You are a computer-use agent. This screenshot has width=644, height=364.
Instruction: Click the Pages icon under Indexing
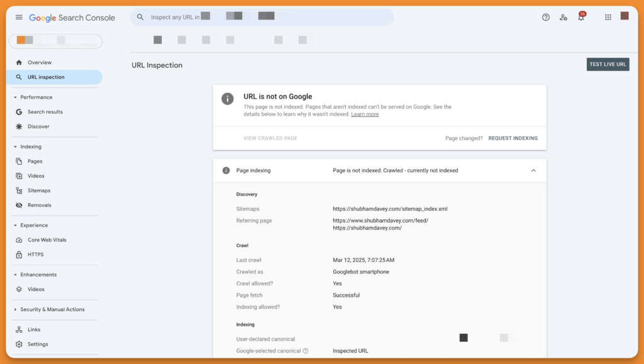19,162
